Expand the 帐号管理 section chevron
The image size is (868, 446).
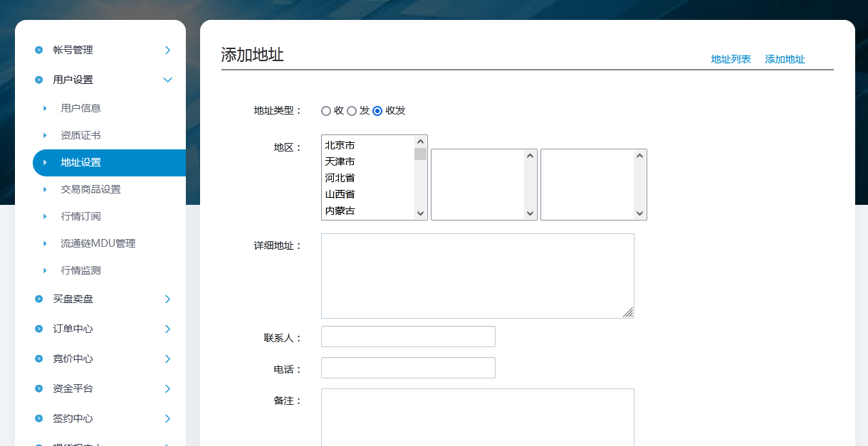pyautogui.click(x=168, y=50)
